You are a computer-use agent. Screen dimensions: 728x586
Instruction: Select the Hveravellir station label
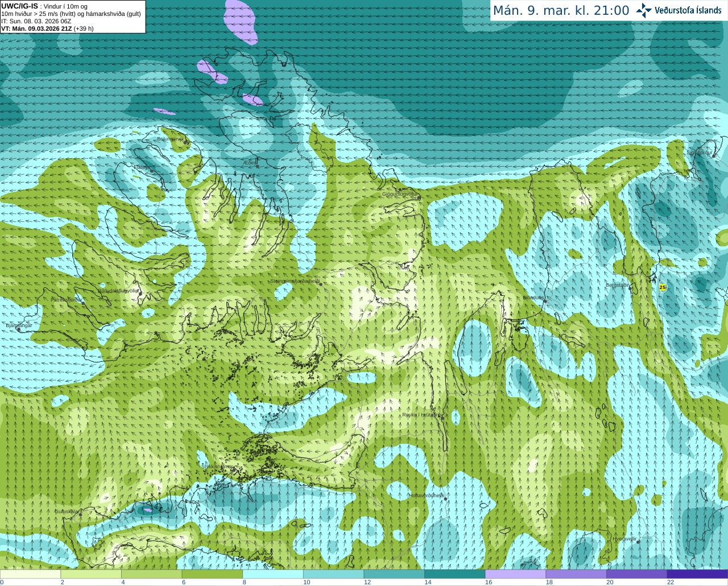624,538
